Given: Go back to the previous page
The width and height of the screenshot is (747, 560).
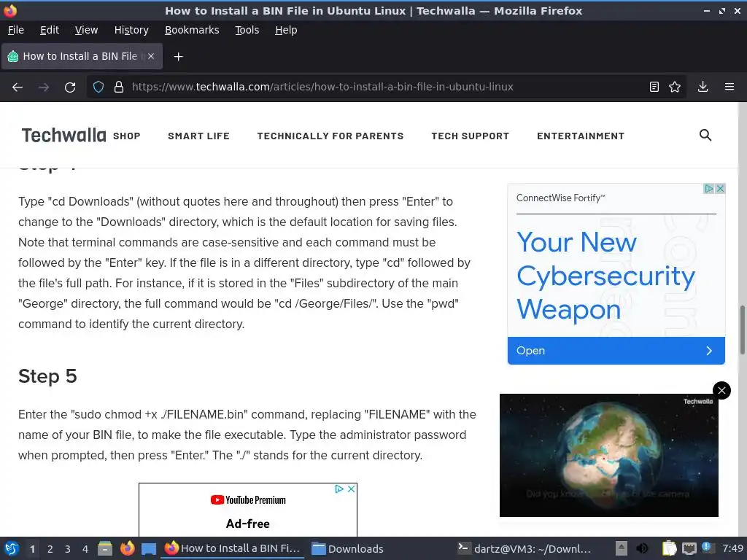Looking at the screenshot, I should pyautogui.click(x=18, y=87).
